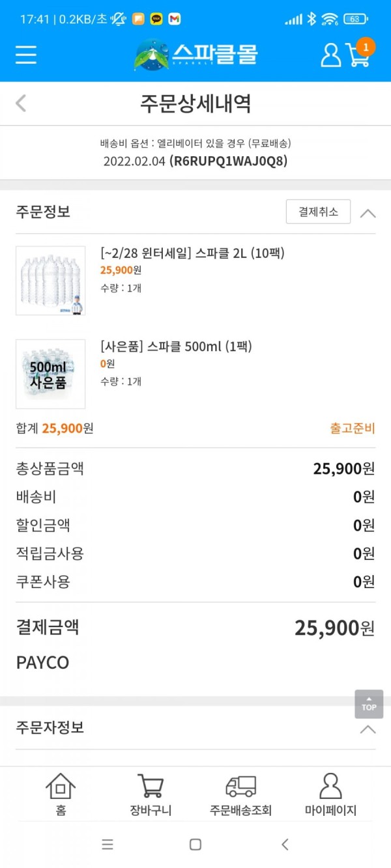Viewport: 391px width, 868px height.
Task: Tap Android home square button
Action: pyautogui.click(x=195, y=845)
